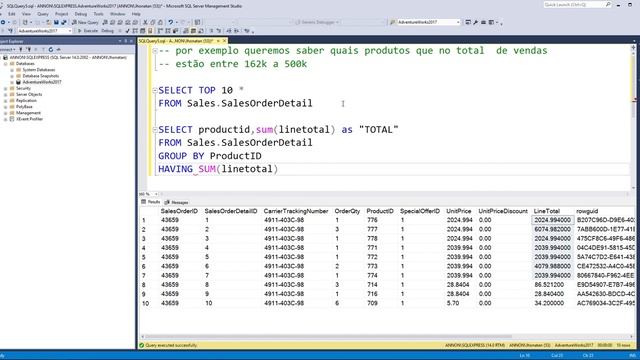Image resolution: width=640 pixels, height=360 pixels.
Task: Click the New Query toolbar button
Action: pos(85,22)
